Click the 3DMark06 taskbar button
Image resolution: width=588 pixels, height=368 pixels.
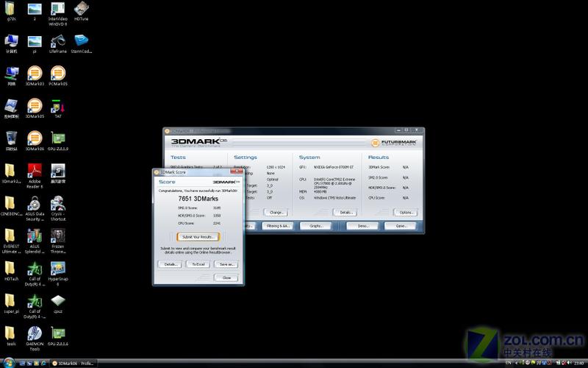[73, 363]
